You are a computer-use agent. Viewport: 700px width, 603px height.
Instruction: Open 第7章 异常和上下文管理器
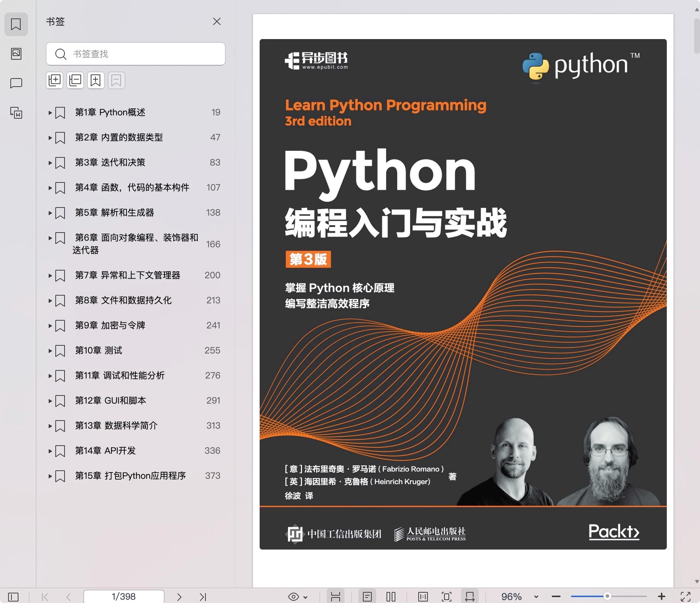coord(128,275)
